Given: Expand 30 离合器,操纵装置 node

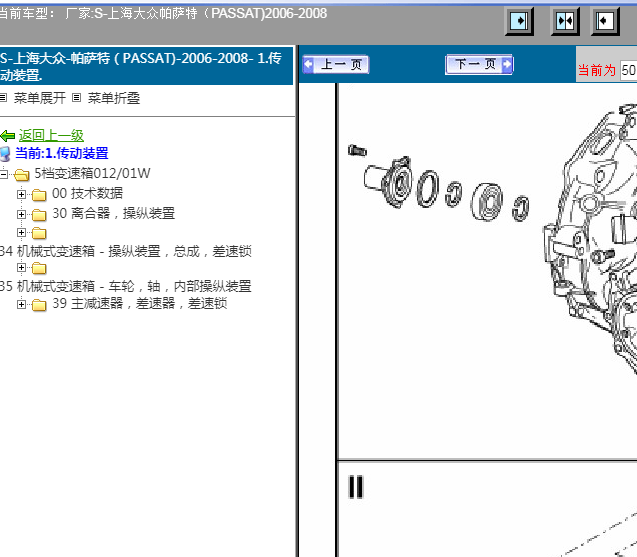Looking at the screenshot, I should pyautogui.click(x=22, y=214).
